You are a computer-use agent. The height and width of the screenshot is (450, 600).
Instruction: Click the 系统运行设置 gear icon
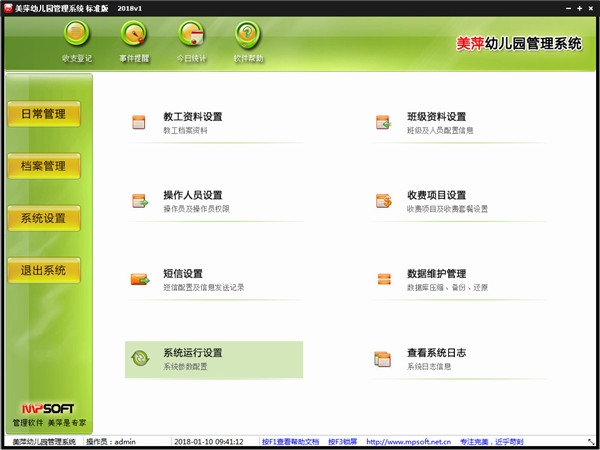(139, 358)
